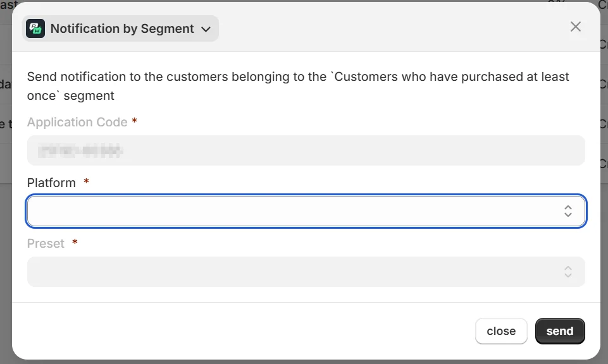Viewport: 608px width, 364px height.
Task: Click the red asterisk next to Preset
Action: click(75, 243)
